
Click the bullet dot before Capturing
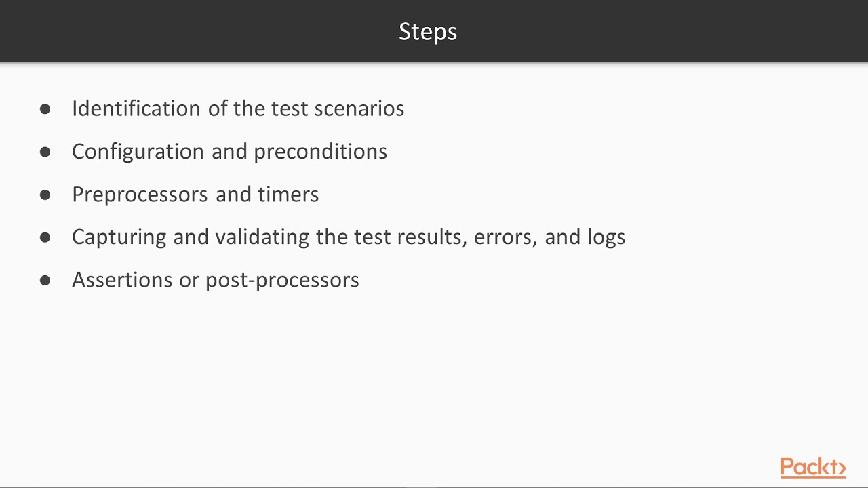coord(45,238)
